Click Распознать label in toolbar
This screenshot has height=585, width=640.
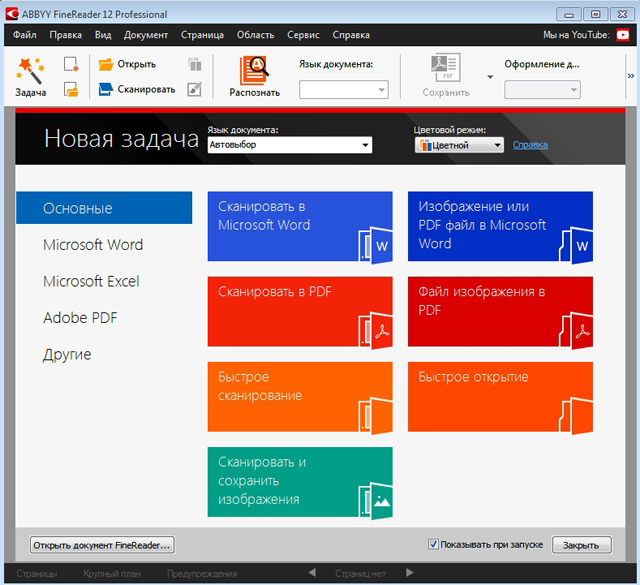254,93
